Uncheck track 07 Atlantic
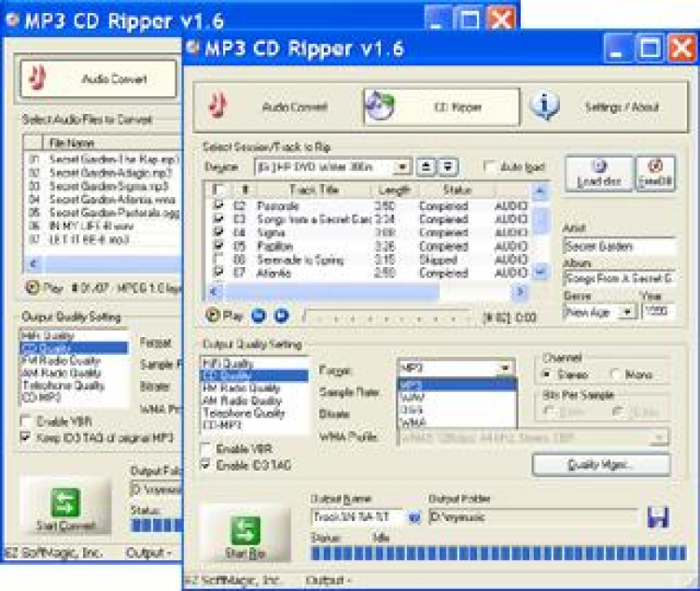Image resolution: width=700 pixels, height=591 pixels. (218, 273)
